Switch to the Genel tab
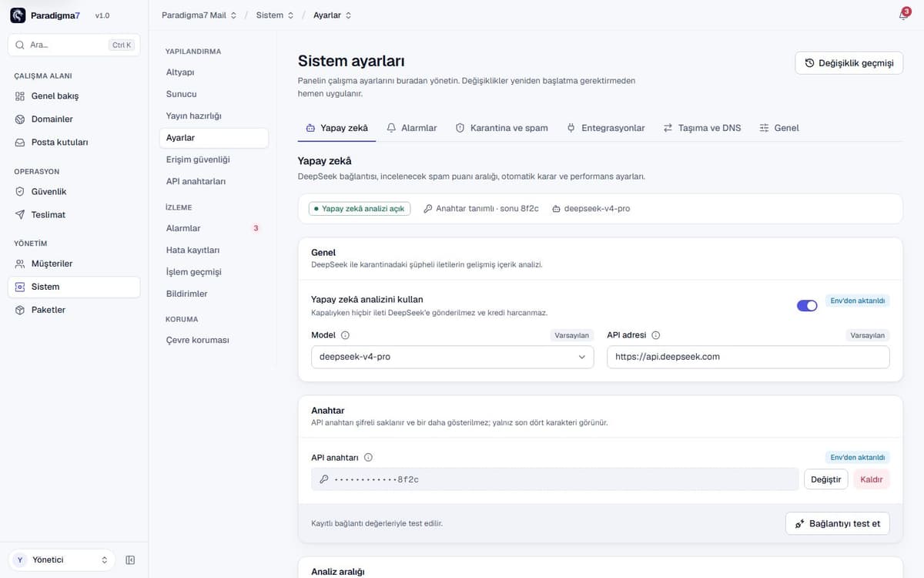The height and width of the screenshot is (578, 924). pos(779,128)
